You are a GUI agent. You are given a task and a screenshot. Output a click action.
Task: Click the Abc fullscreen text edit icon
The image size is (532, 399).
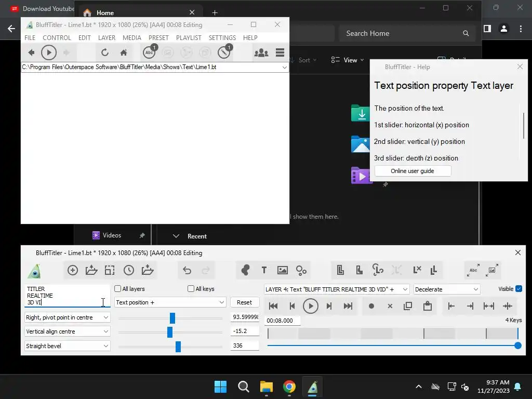(473, 270)
